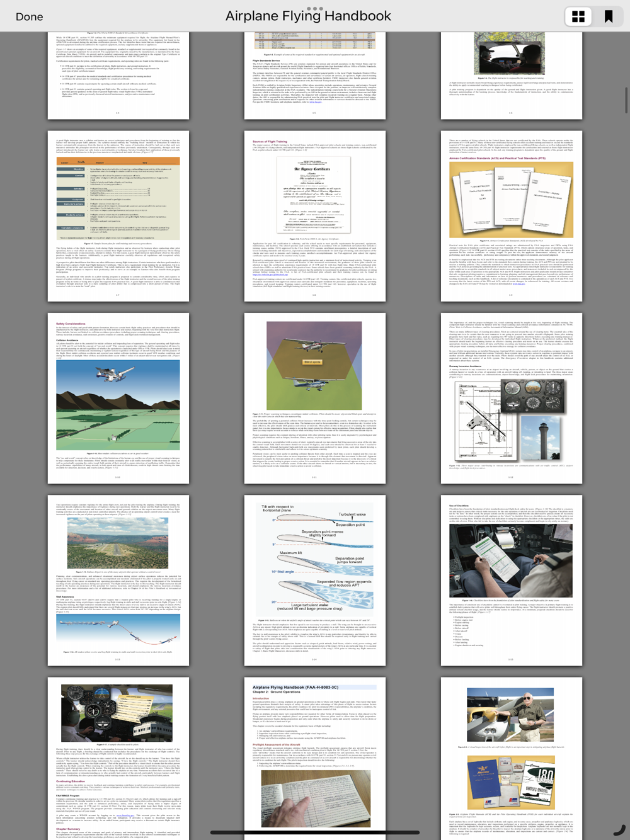Screen dimensions: 630x840
Task: Open the airport diagram runway incursion page
Action: tap(512, 399)
